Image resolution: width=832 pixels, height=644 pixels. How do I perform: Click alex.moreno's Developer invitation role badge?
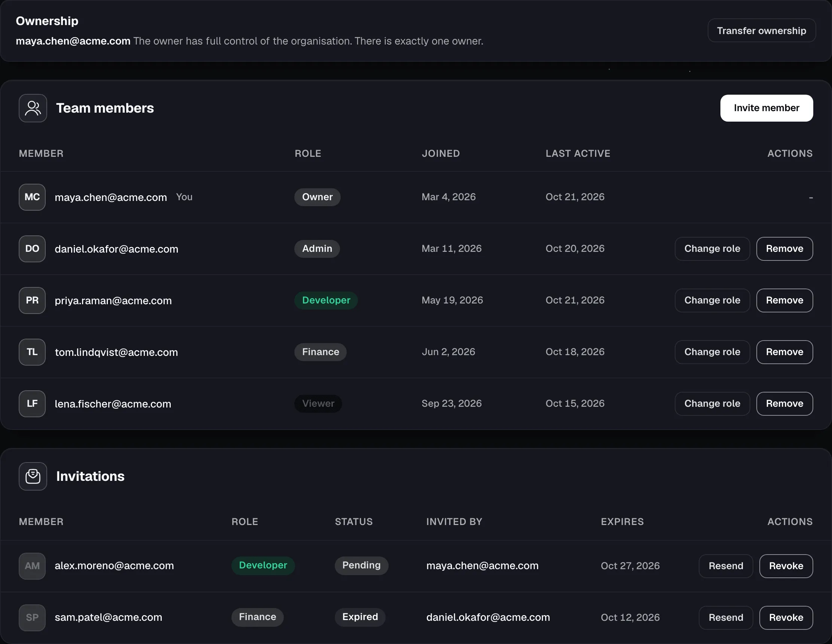[263, 565]
